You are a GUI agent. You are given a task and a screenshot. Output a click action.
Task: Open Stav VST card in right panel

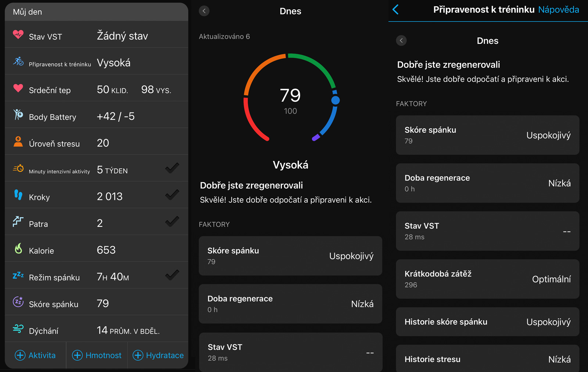pyautogui.click(x=488, y=231)
